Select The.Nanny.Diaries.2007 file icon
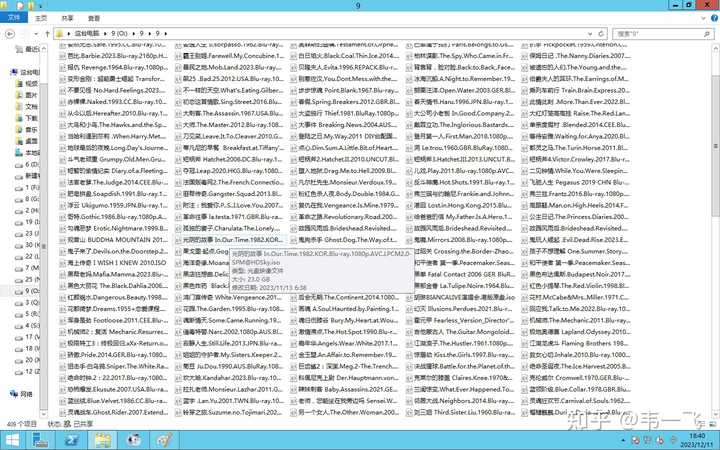Viewport: 720px width, 450px height. pos(524,56)
